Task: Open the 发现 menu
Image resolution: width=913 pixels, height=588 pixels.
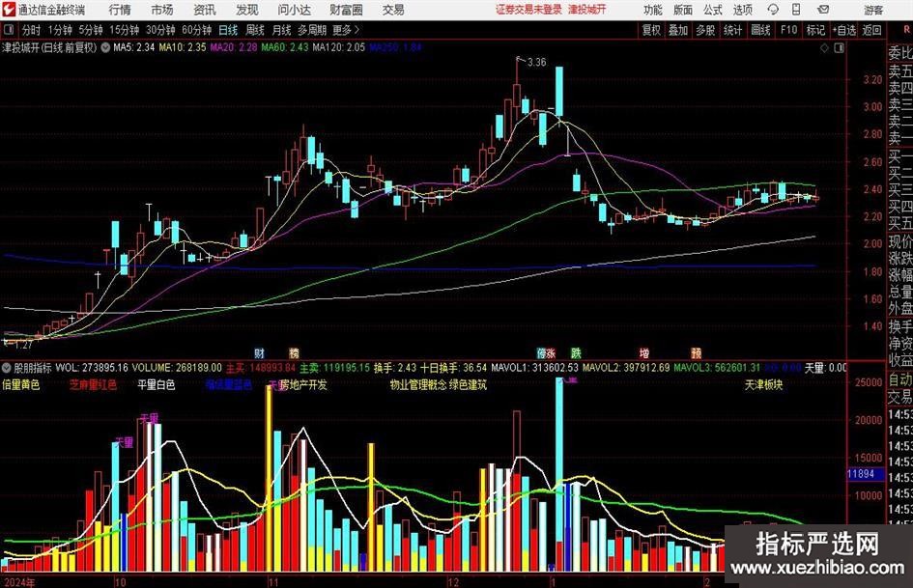Action: point(247,10)
